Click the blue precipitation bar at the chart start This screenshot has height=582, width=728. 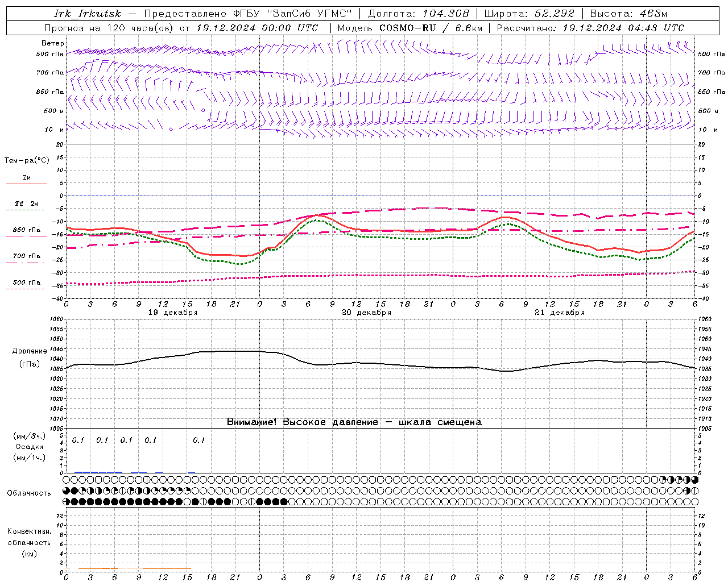point(86,472)
